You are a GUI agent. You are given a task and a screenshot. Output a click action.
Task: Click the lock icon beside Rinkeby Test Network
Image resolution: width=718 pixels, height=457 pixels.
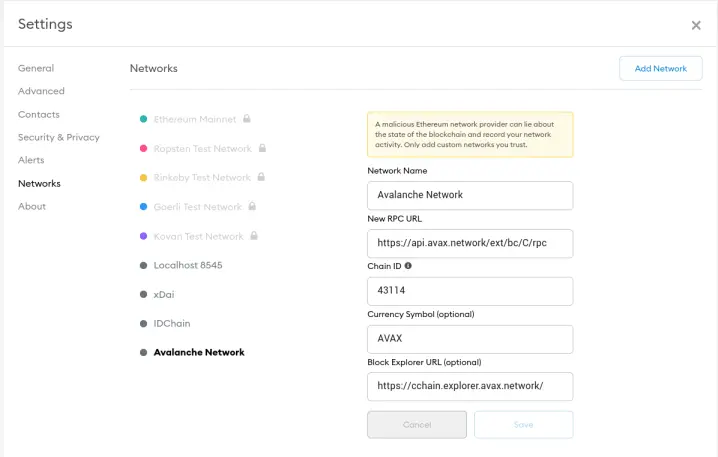(261, 177)
